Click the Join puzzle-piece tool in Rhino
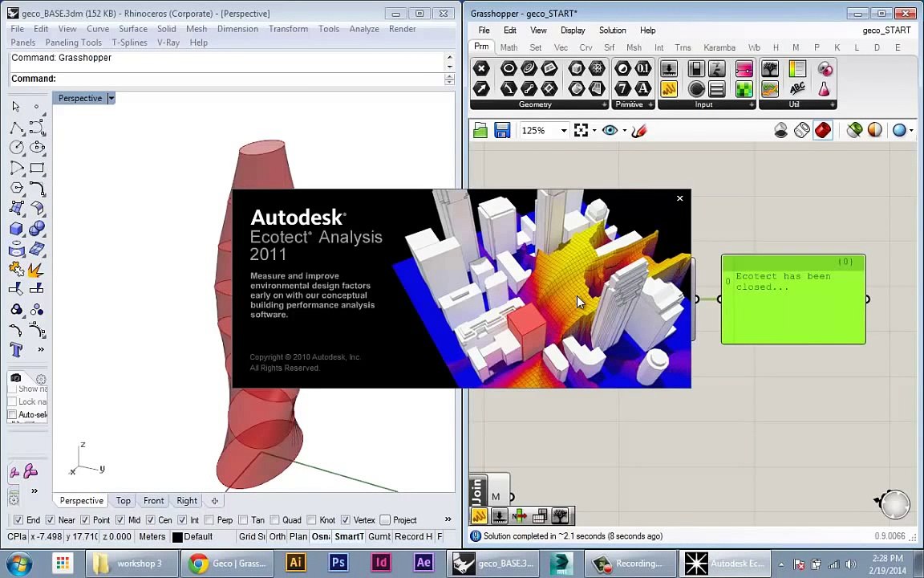The width and height of the screenshot is (924, 578). pyautogui.click(x=17, y=270)
